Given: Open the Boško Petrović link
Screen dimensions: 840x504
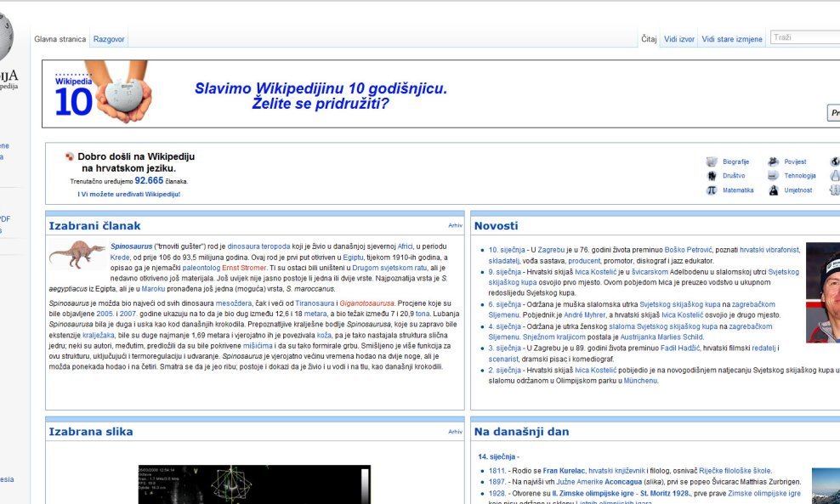Looking at the screenshot, I should [x=689, y=250].
